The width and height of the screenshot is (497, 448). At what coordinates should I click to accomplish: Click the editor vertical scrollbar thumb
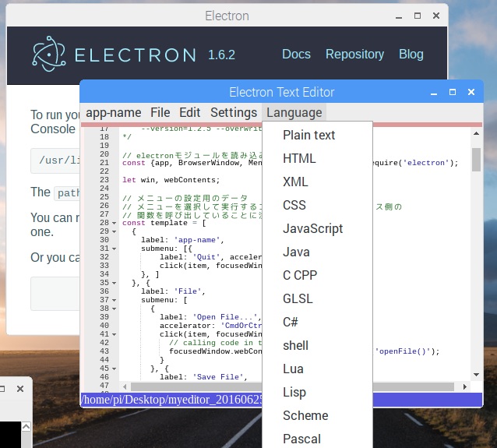[x=476, y=160]
